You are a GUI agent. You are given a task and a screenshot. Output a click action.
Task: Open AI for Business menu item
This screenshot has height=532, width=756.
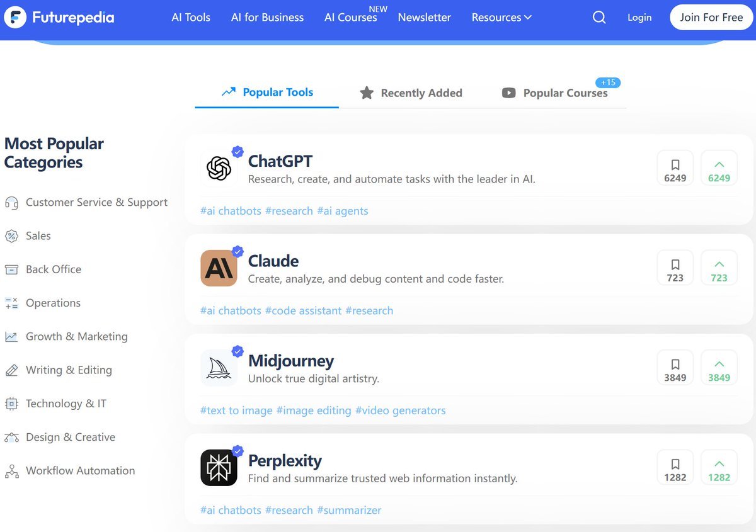coord(267,18)
